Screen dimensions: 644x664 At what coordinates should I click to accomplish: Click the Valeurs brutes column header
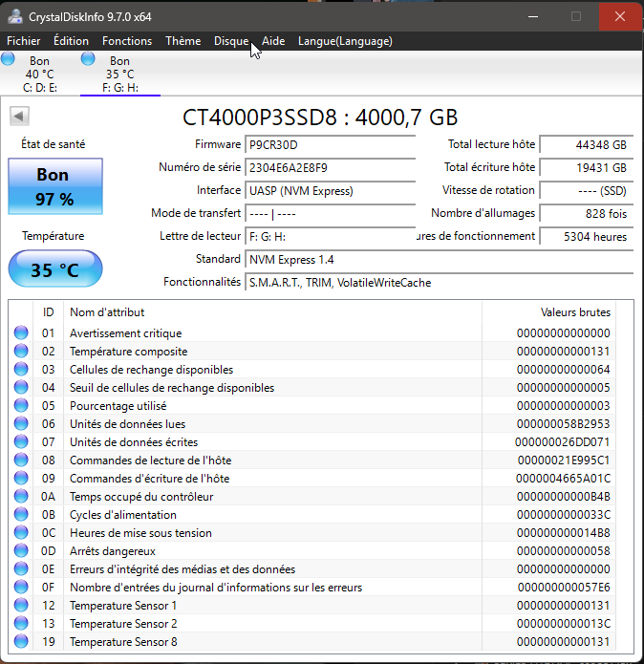pos(575,312)
